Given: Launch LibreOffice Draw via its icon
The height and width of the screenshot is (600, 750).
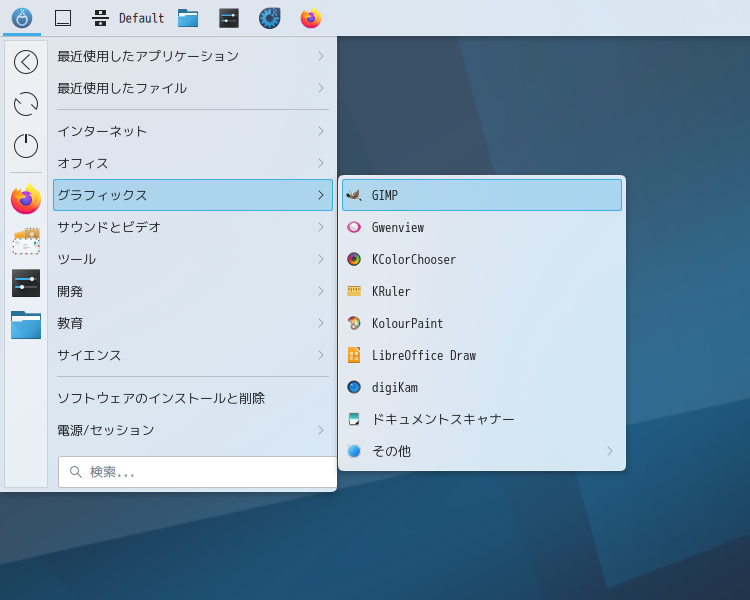Looking at the screenshot, I should click(354, 356).
